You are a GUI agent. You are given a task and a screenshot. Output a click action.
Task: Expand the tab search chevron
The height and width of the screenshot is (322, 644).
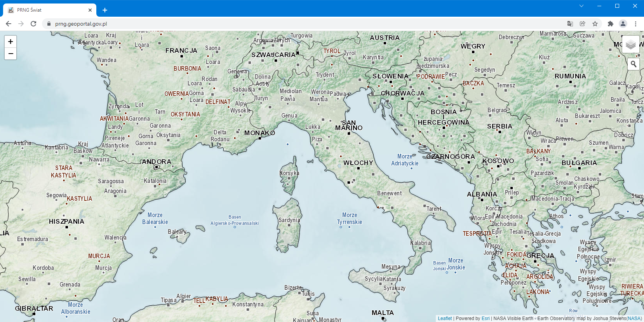click(x=581, y=6)
